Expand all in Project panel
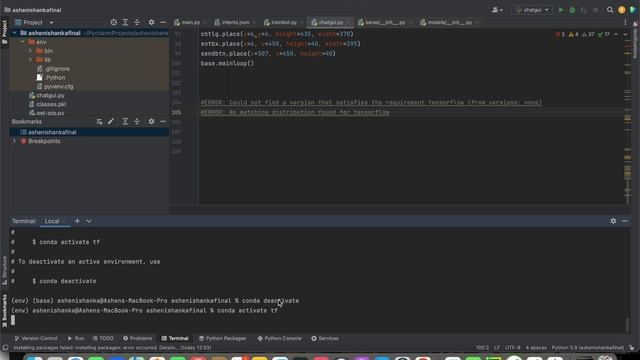Viewport: 640px width, 360px height. coord(125,22)
